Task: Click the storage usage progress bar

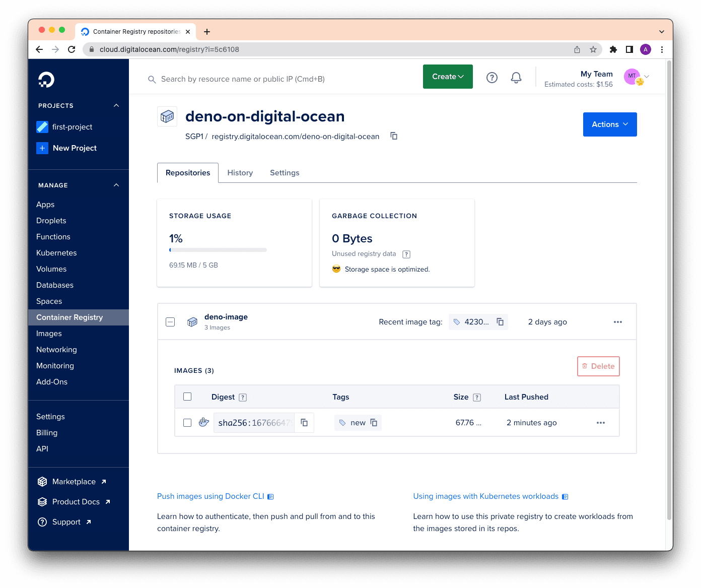Action: [218, 250]
